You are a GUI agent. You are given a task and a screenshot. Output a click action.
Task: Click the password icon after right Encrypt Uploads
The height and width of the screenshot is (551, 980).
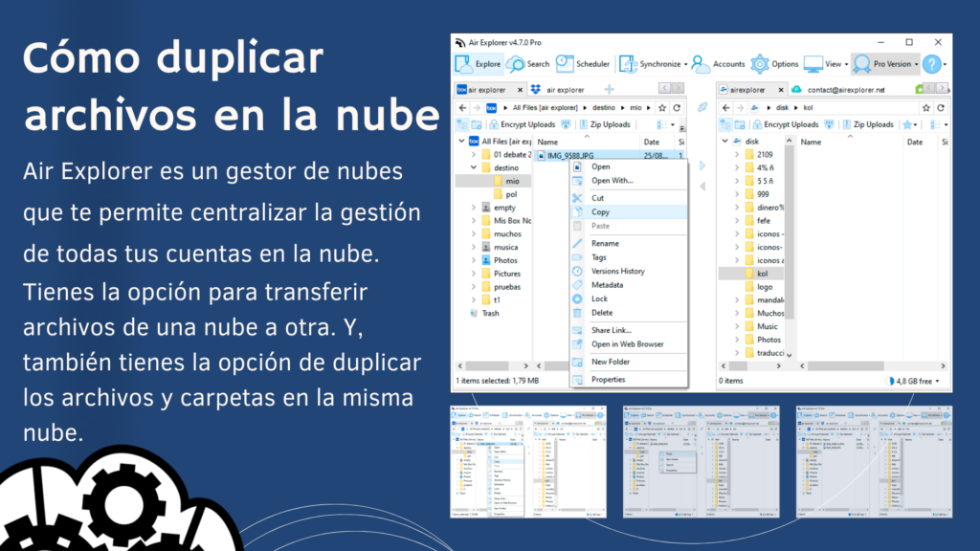pyautogui.click(x=830, y=124)
